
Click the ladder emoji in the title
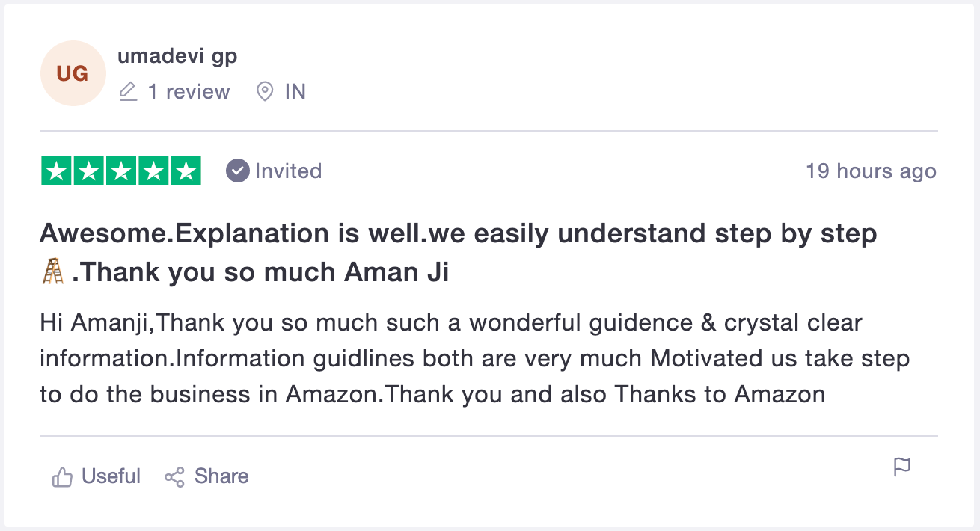53,273
